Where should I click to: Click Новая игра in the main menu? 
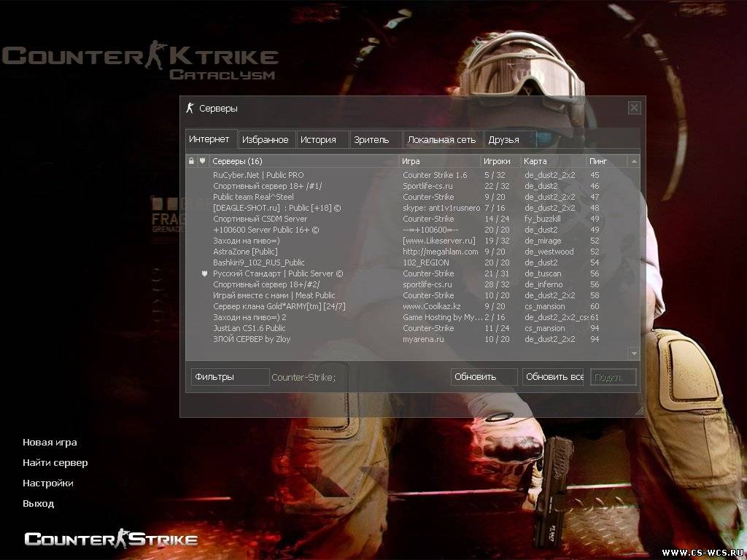pos(50,443)
